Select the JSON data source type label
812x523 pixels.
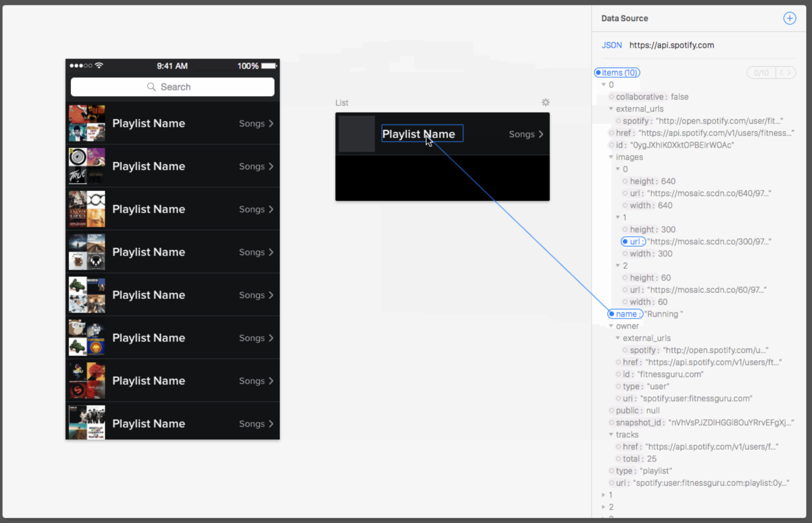pyautogui.click(x=611, y=45)
